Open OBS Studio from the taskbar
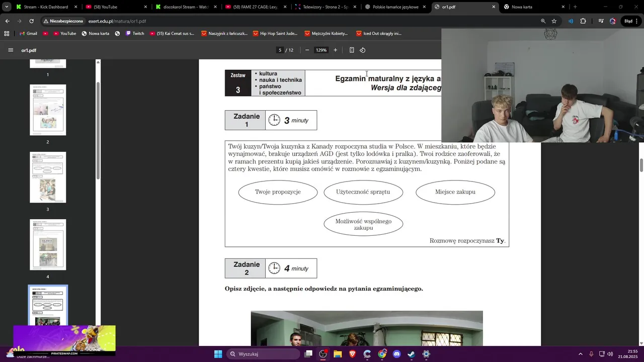The height and width of the screenshot is (362, 644). [x=323, y=354]
